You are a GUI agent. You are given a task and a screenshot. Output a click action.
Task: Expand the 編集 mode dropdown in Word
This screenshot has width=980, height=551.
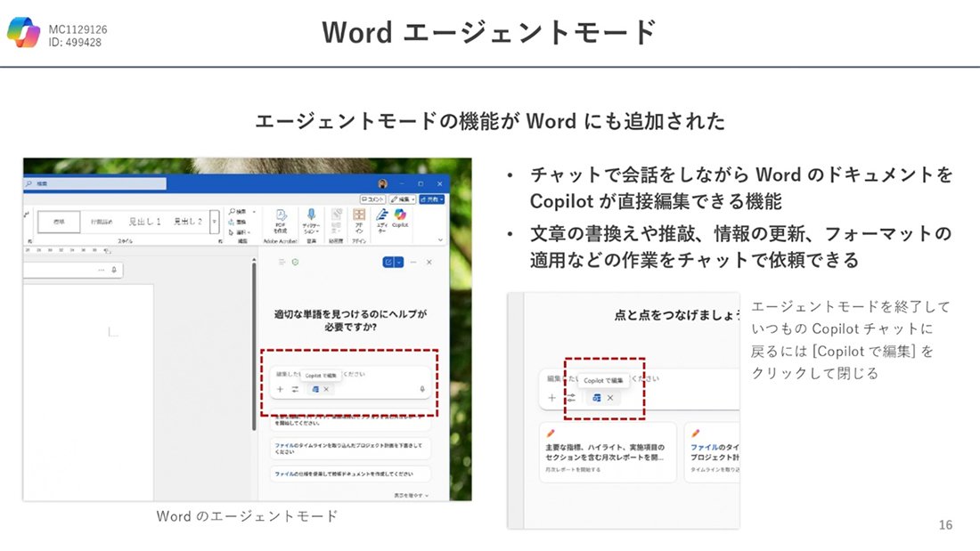tap(403, 199)
